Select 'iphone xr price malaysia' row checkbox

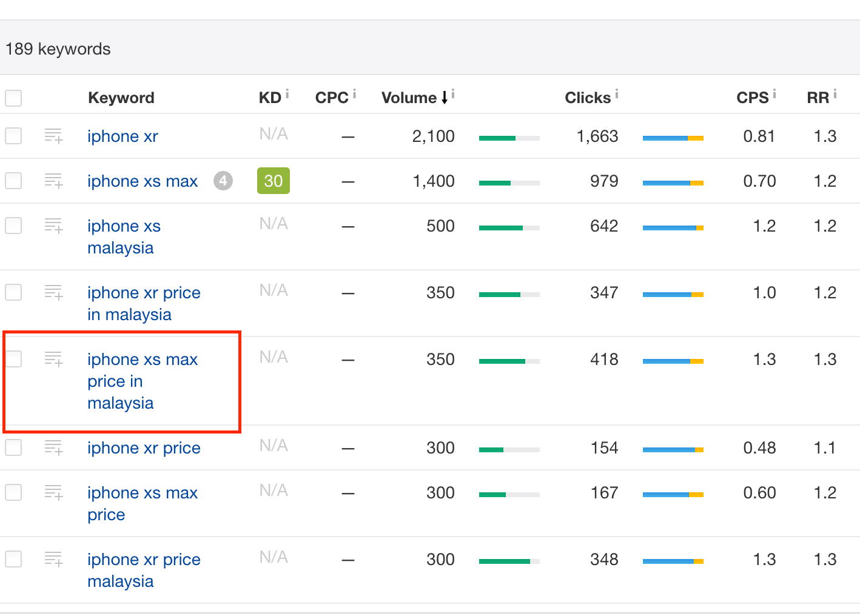13,559
